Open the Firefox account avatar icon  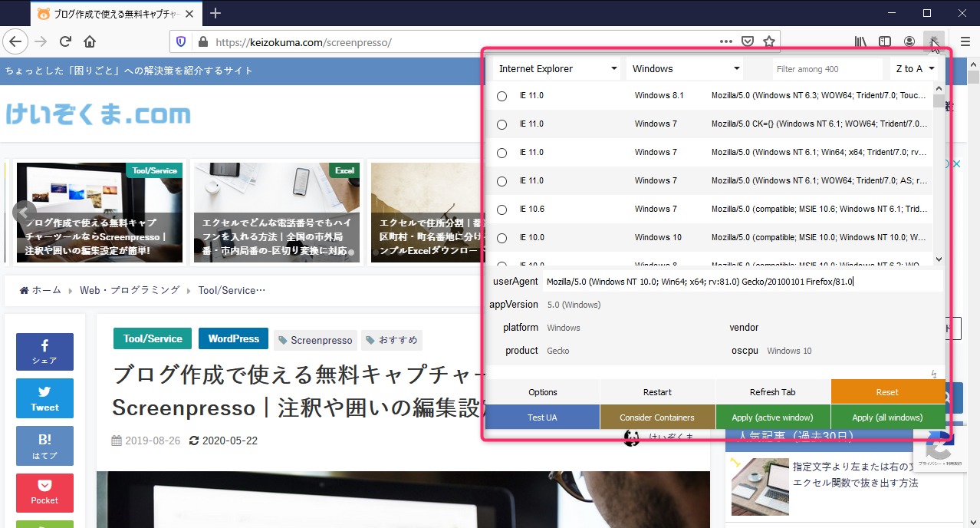point(909,41)
